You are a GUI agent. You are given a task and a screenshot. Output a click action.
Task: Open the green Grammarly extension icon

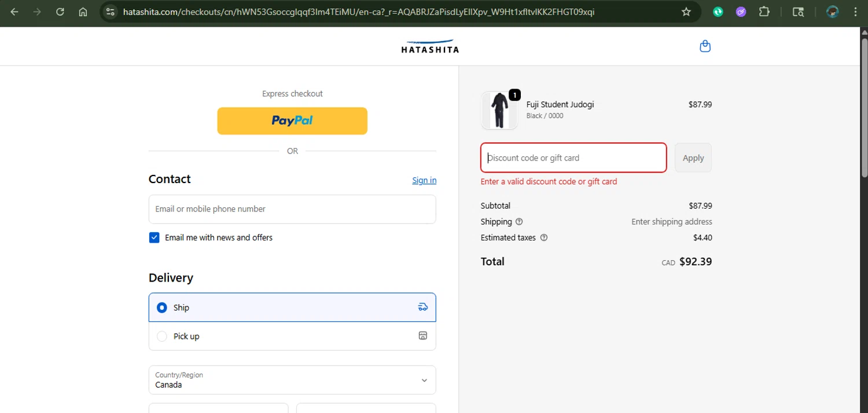(x=718, y=12)
